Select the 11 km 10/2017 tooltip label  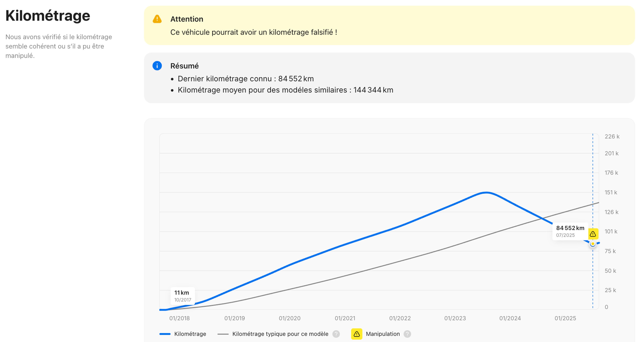pos(182,296)
